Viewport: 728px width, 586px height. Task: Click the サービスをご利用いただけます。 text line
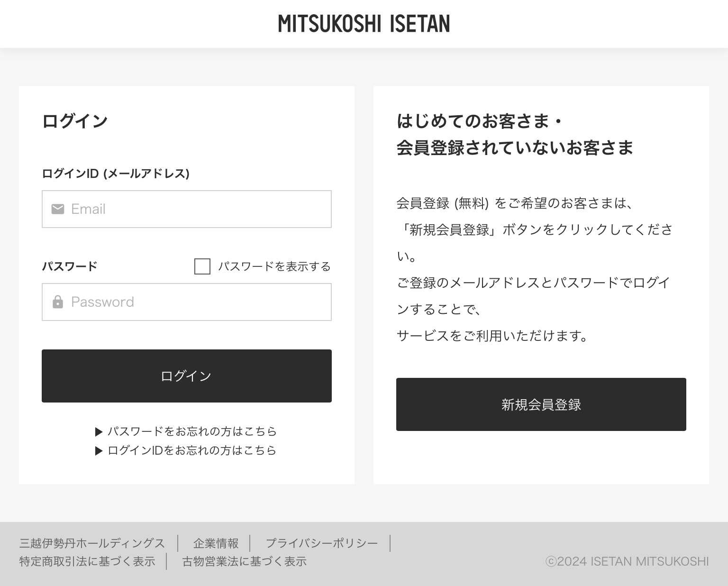click(x=492, y=336)
